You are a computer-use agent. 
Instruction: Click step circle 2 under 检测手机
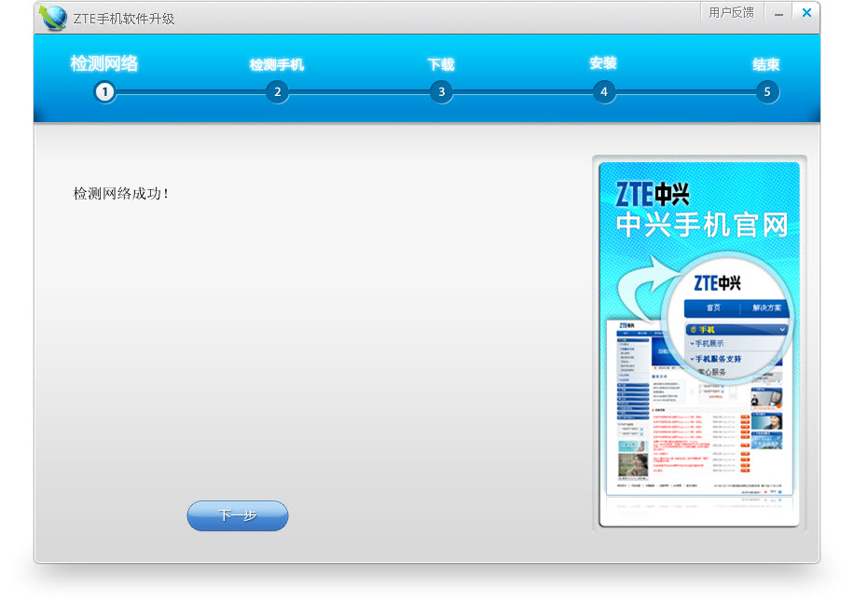(277, 92)
